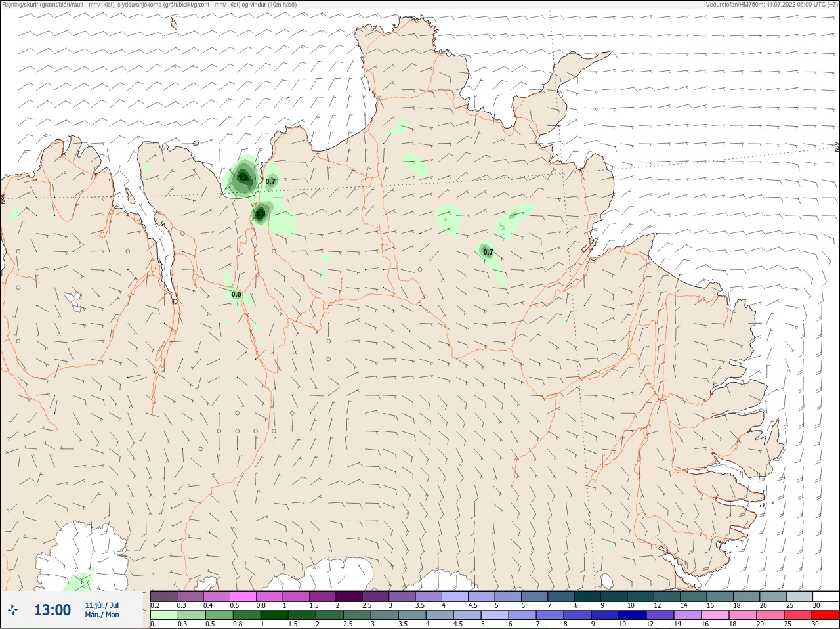Click the Rigning/skúrir map title caption

150,5
